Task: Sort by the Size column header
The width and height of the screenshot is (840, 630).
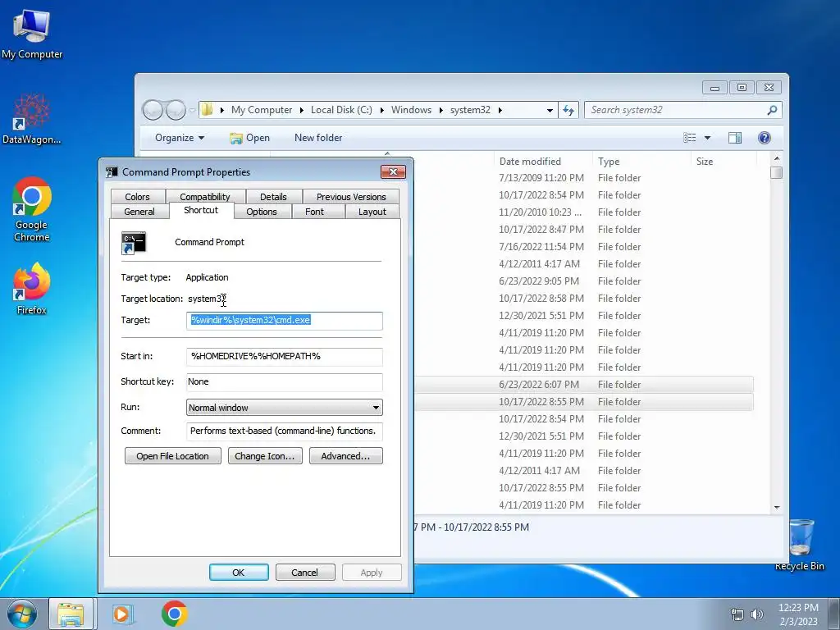Action: point(724,162)
